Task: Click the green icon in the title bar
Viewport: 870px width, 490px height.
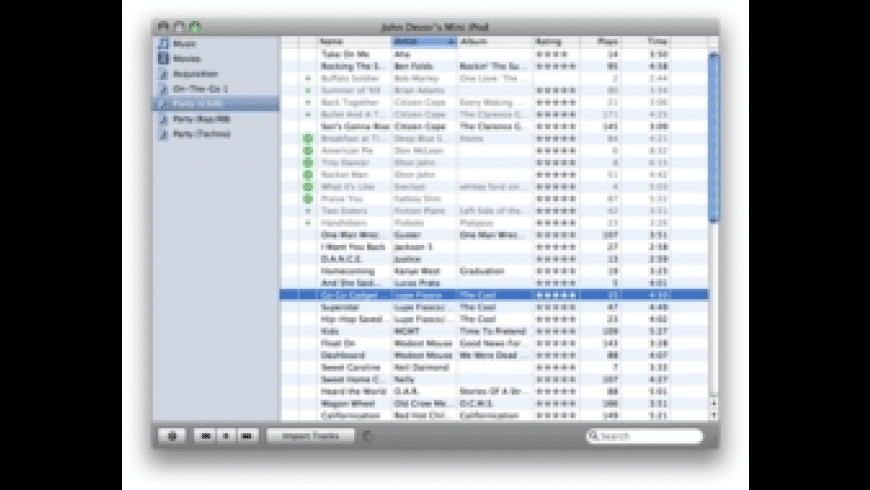Action: (x=195, y=26)
